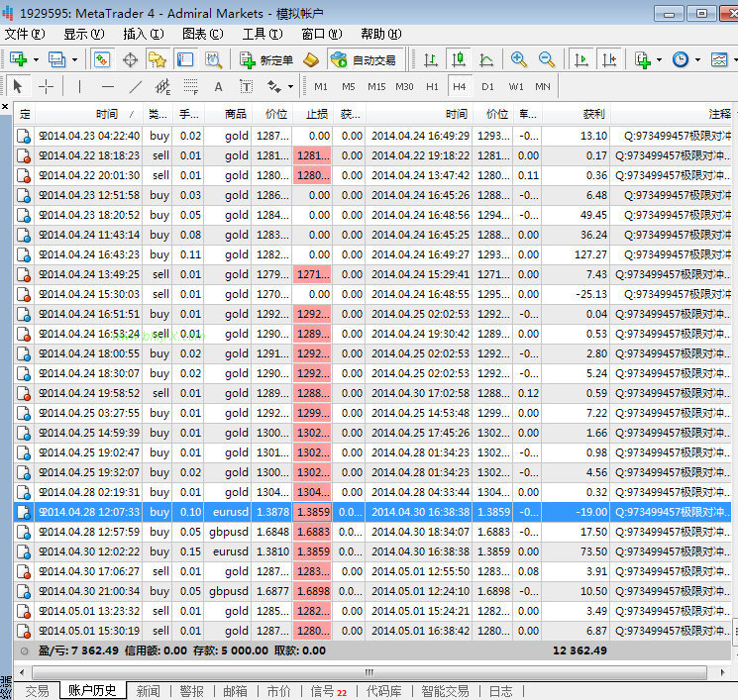Open indicators list icon
The width and height of the screenshot is (738, 700).
[643, 59]
